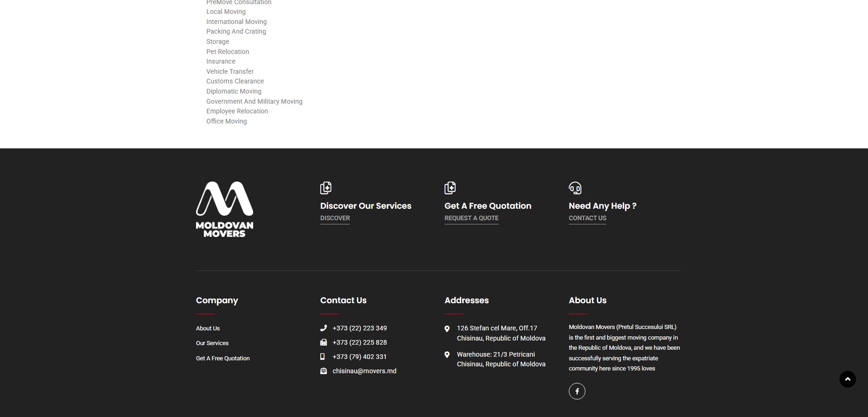Click the 126 Stefan cel Mare address
Viewport: 868px width, 417px height.
tap(501, 333)
